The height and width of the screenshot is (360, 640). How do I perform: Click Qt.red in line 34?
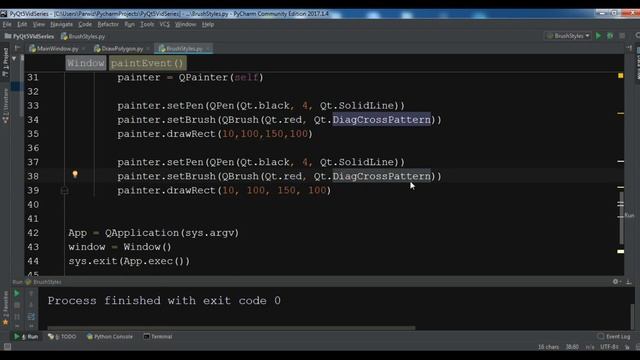282,120
